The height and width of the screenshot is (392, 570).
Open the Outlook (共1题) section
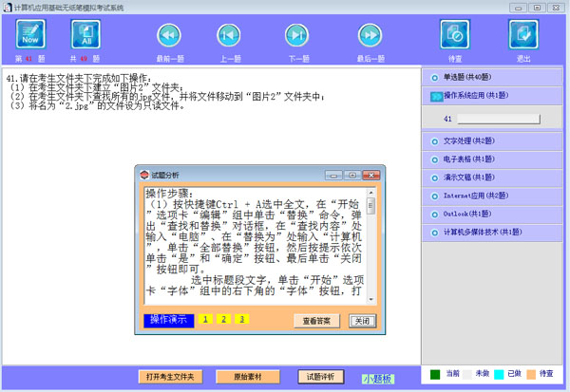point(494,214)
